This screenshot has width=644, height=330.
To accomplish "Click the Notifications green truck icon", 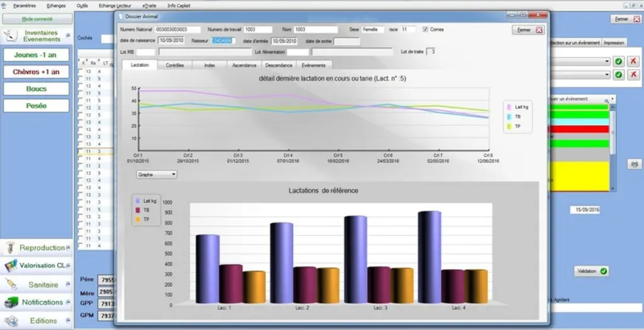I will pyautogui.click(x=11, y=302).
